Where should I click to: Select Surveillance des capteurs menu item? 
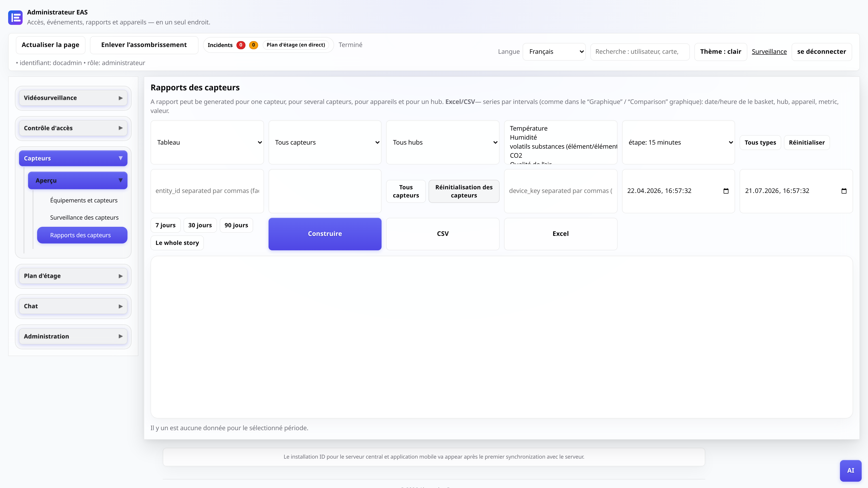[84, 218]
